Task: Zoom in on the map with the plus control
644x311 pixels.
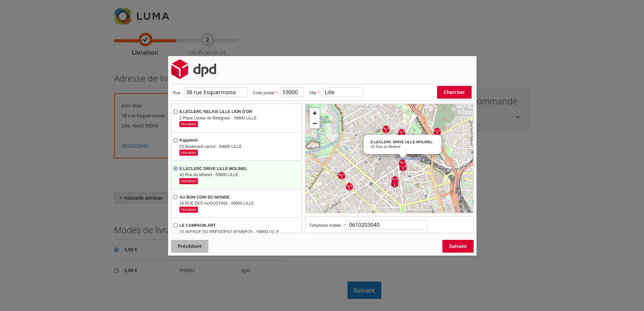Action: click(x=314, y=113)
